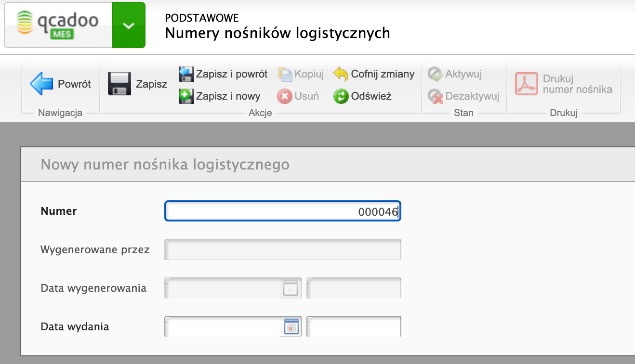Screen dimensions: 635x364
Task: Click the Numer field label
Action: (59, 211)
